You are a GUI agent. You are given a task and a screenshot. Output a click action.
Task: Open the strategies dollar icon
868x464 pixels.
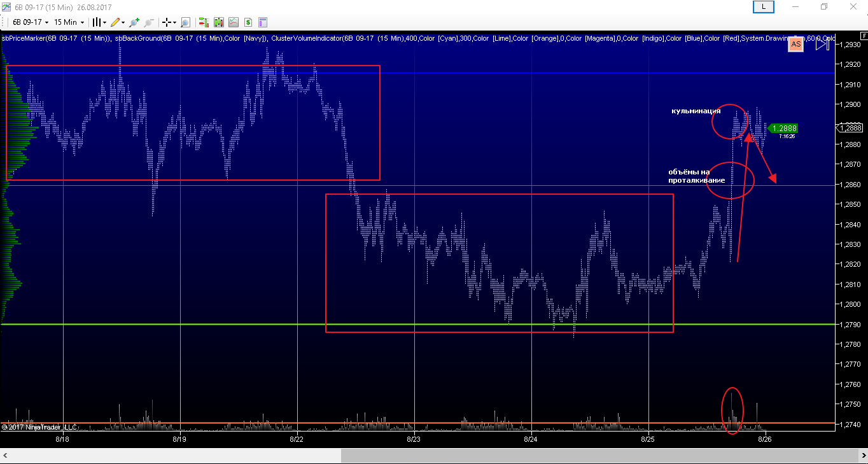(x=248, y=22)
